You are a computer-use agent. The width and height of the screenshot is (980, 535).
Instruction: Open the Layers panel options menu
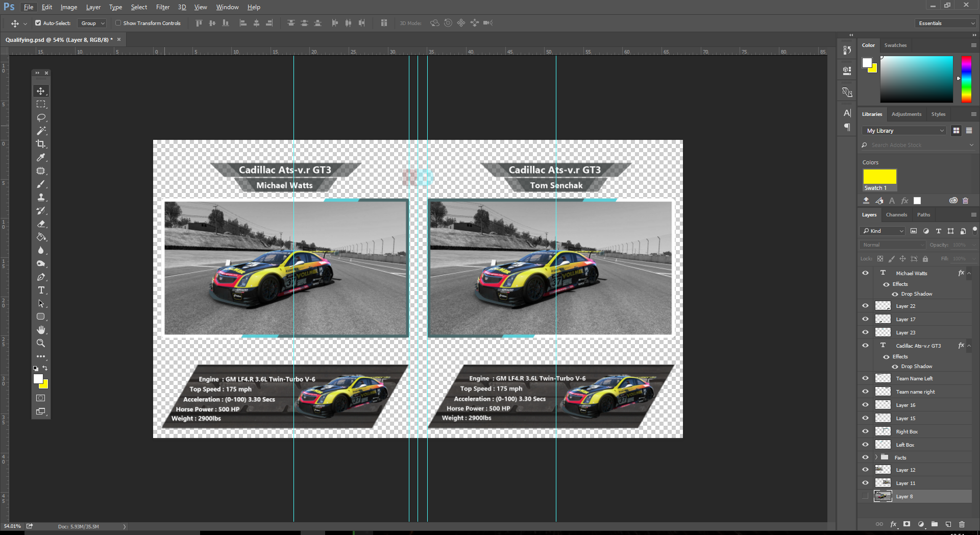[x=973, y=215]
